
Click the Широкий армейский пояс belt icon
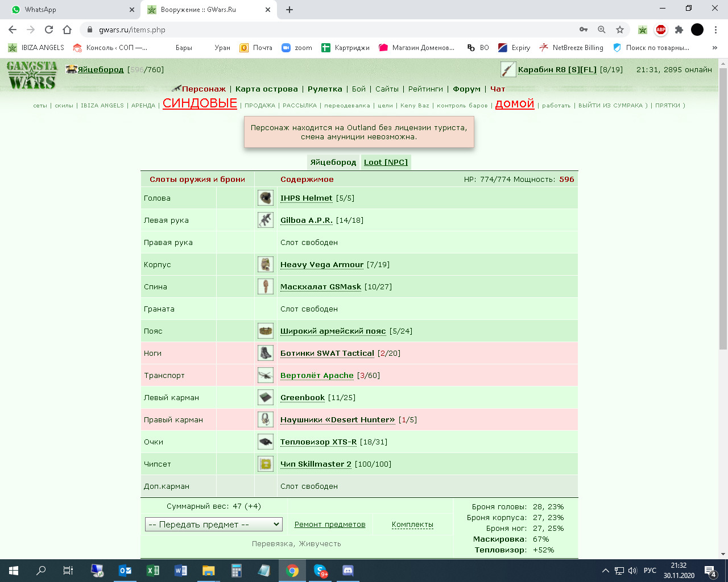pyautogui.click(x=266, y=331)
